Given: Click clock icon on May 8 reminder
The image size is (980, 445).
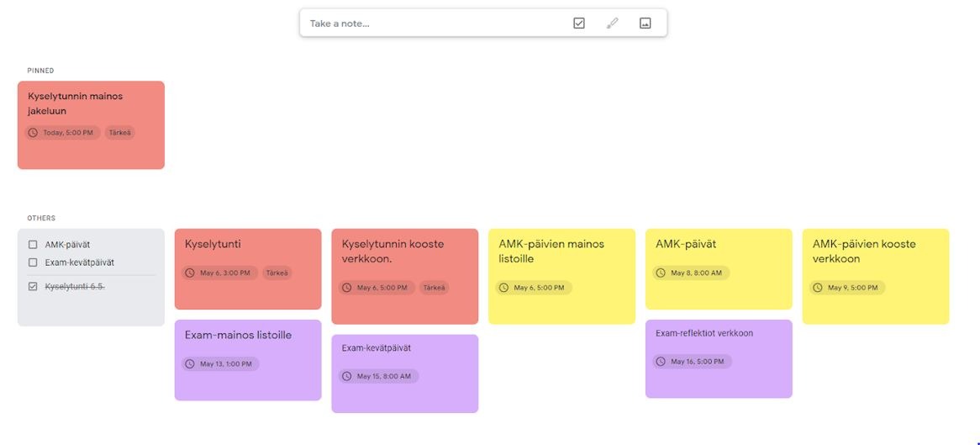Looking at the screenshot, I should click(661, 273).
